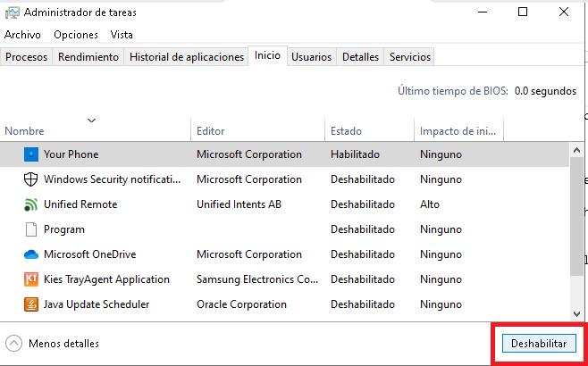
Task: Collapse view with Menos detalles arrow icon
Action: (x=14, y=343)
